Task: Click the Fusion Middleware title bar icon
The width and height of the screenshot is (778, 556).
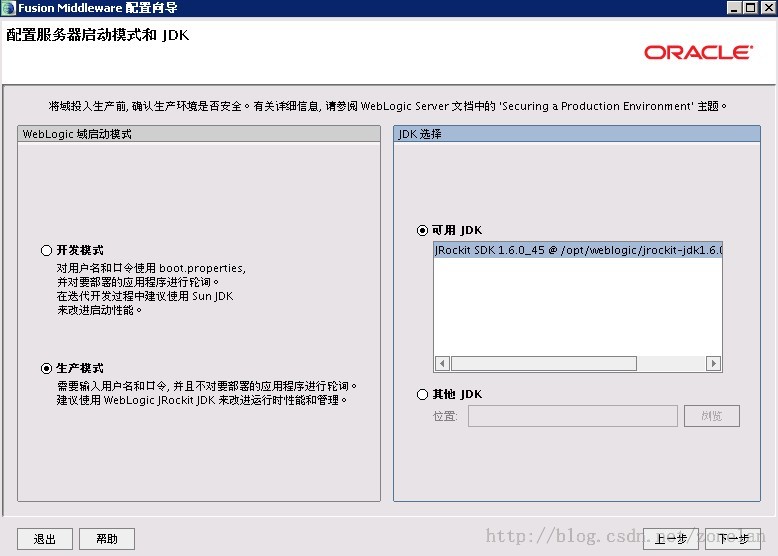Action: pos(8,7)
